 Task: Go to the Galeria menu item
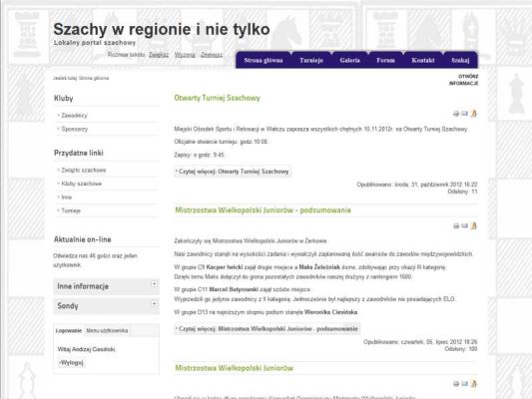[x=349, y=60]
